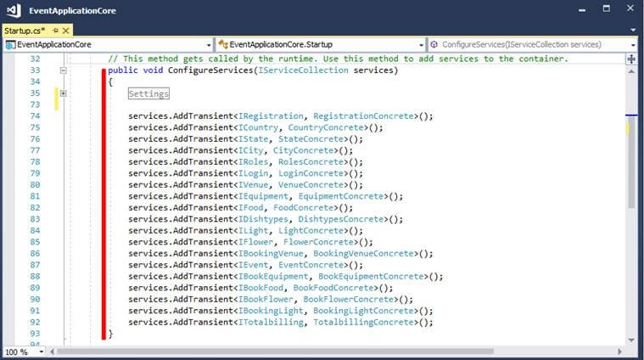Click DishtypesConcrete on line 83
Screen dimensions: 644x360
click(x=341, y=219)
